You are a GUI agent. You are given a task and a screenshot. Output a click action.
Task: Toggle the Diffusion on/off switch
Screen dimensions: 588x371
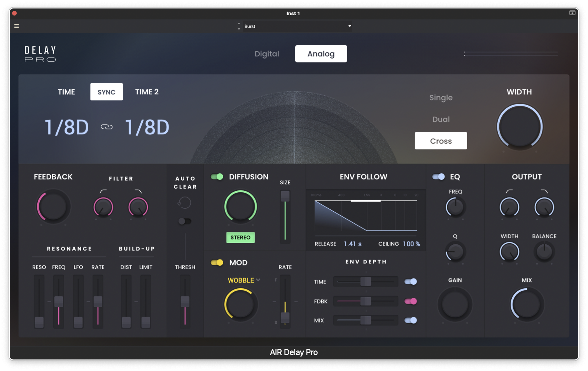[x=217, y=177]
